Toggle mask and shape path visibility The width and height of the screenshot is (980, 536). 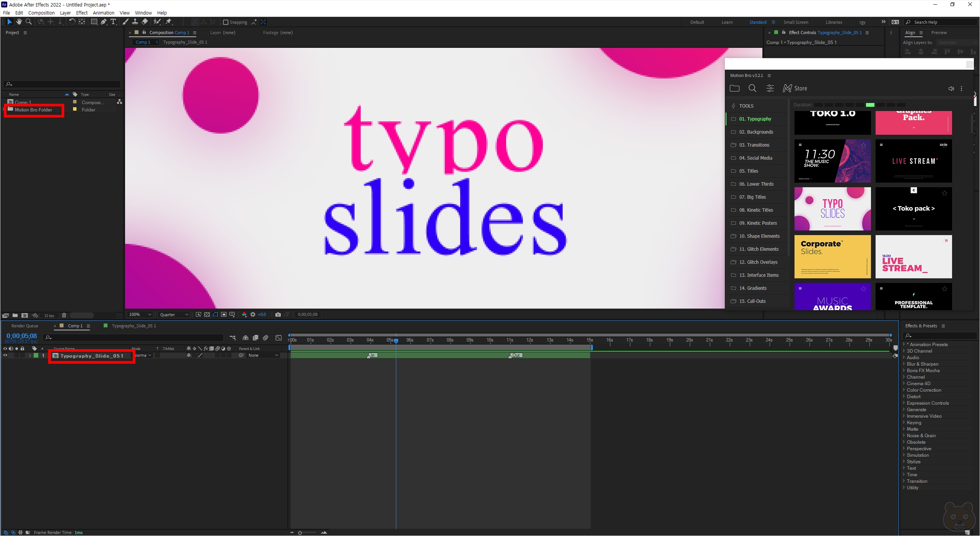pos(215,315)
